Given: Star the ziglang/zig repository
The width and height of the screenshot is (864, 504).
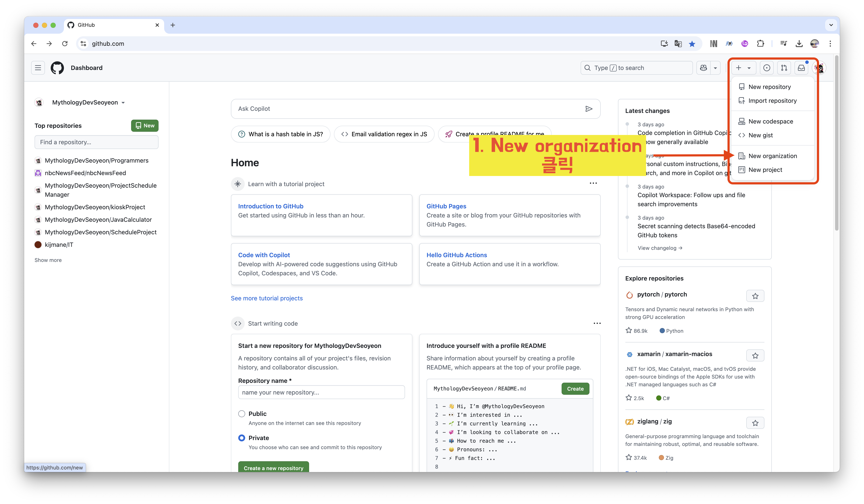Looking at the screenshot, I should 755,423.
